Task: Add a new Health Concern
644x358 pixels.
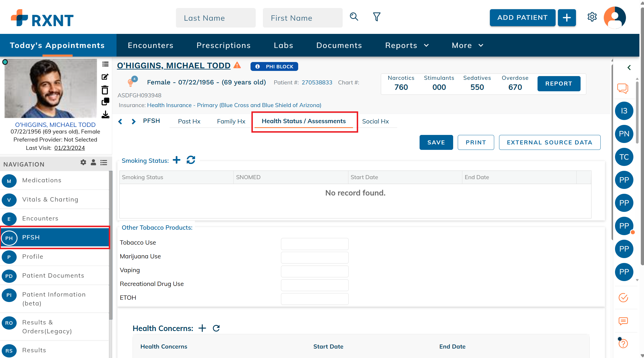Action: point(202,328)
